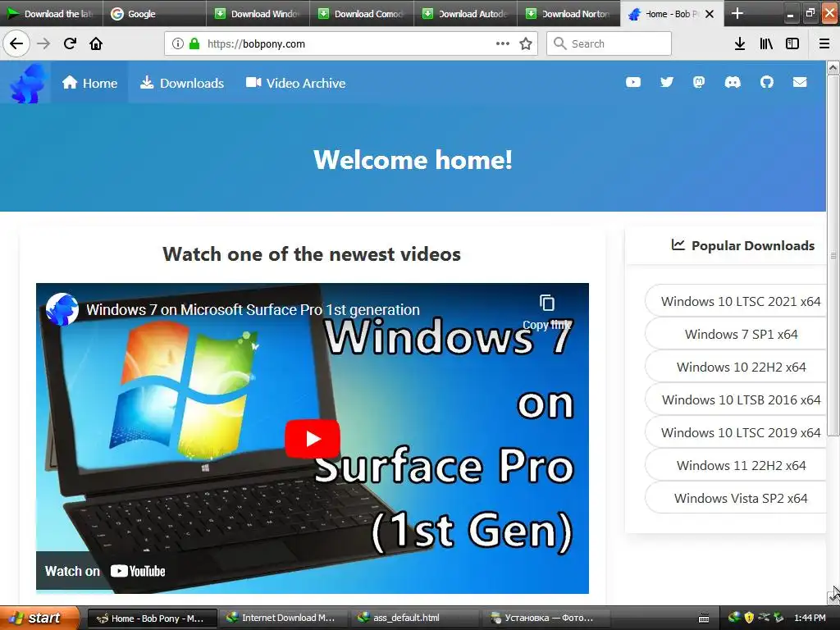Click the email envelope icon

(800, 82)
